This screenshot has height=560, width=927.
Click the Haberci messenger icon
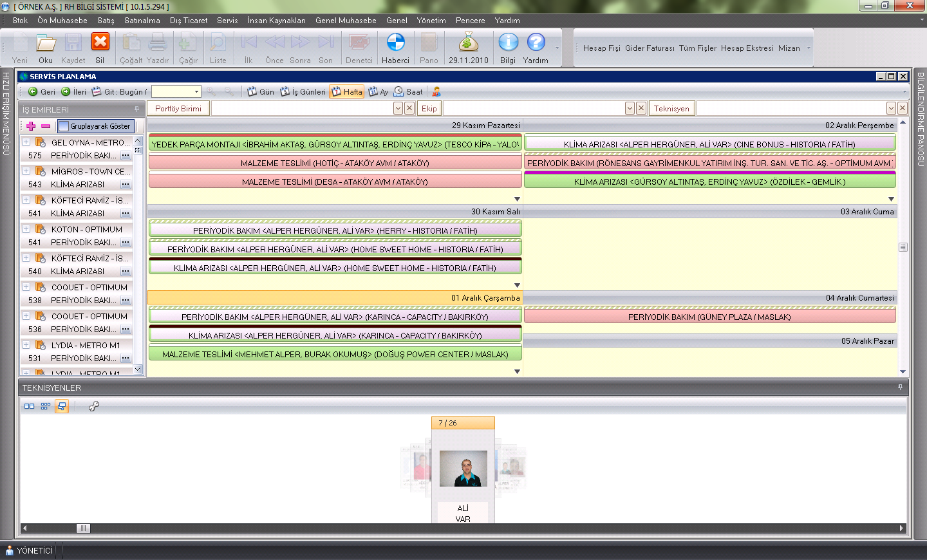point(395,43)
